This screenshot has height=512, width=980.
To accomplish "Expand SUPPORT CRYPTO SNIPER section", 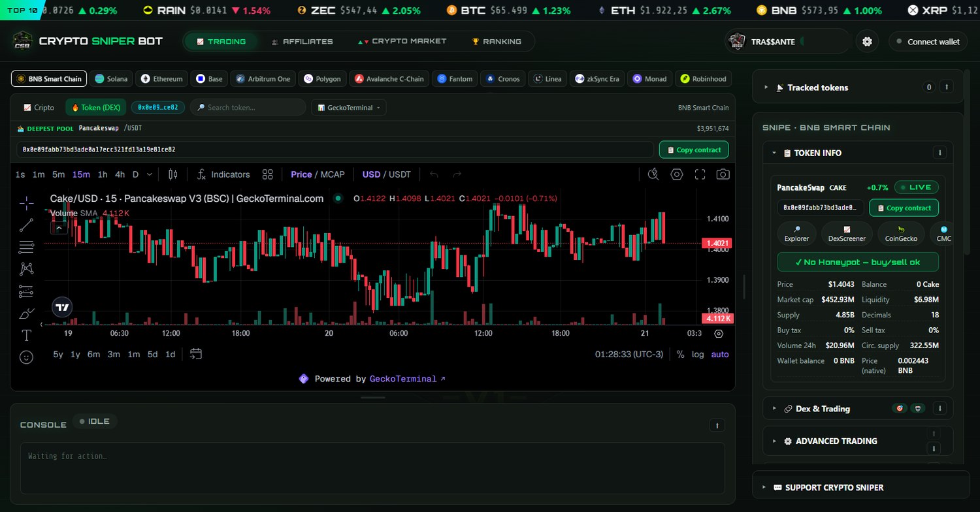I will pyautogui.click(x=765, y=487).
